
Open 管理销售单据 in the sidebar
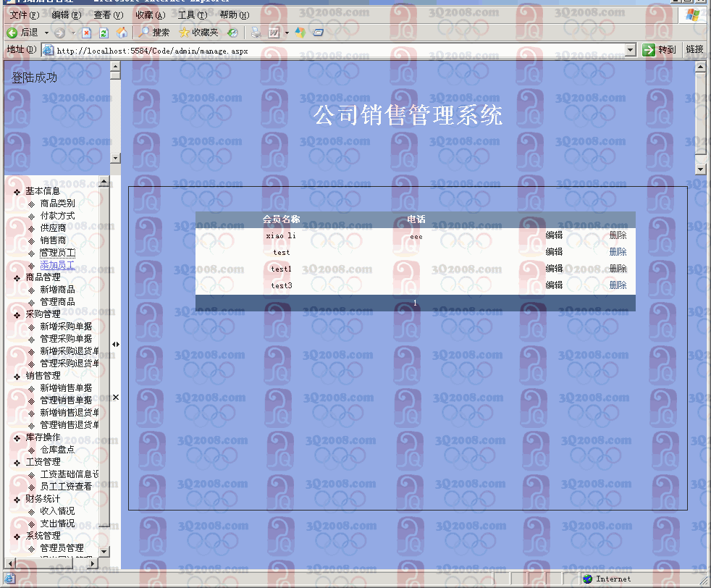[66, 400]
